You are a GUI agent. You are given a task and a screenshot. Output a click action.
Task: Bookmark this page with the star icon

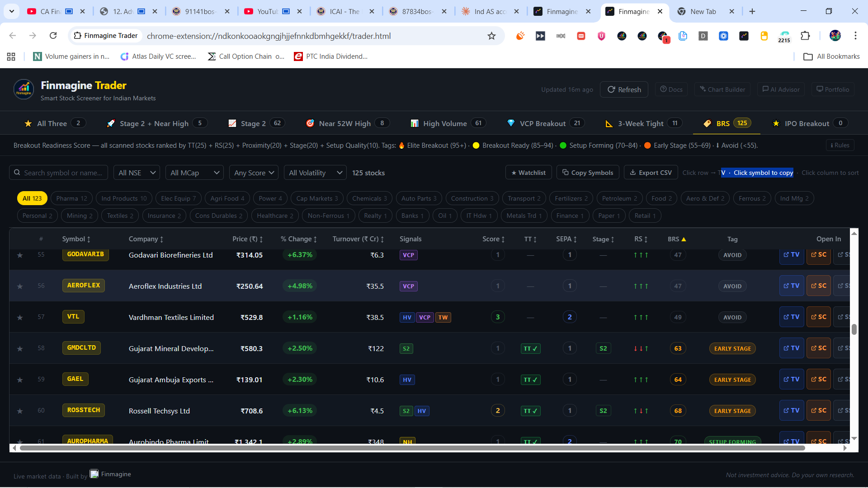tap(491, 36)
